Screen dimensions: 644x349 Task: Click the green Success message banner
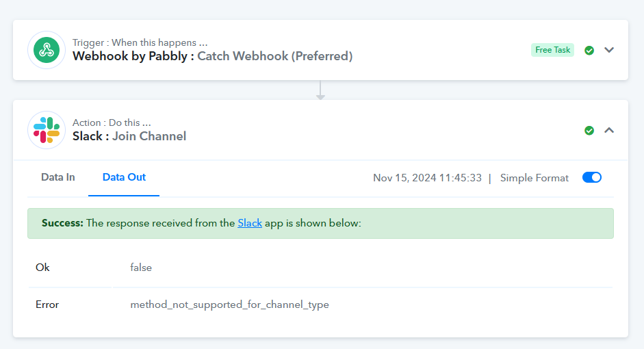point(320,223)
